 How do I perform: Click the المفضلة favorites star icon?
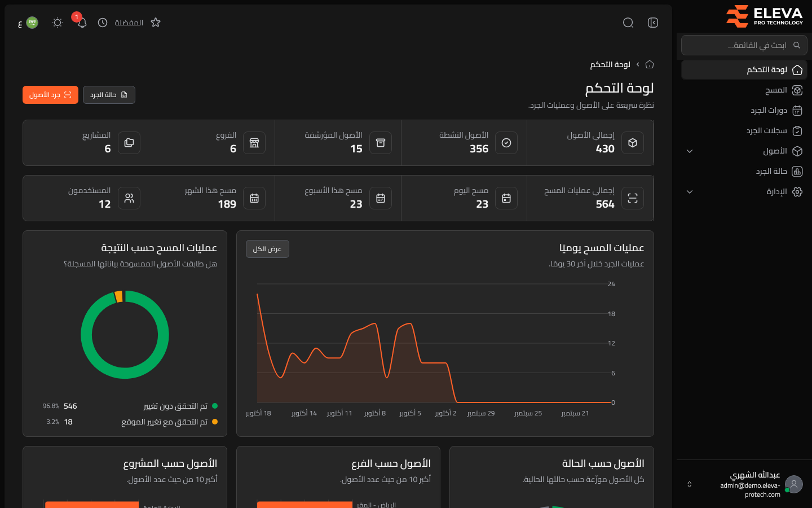156,23
